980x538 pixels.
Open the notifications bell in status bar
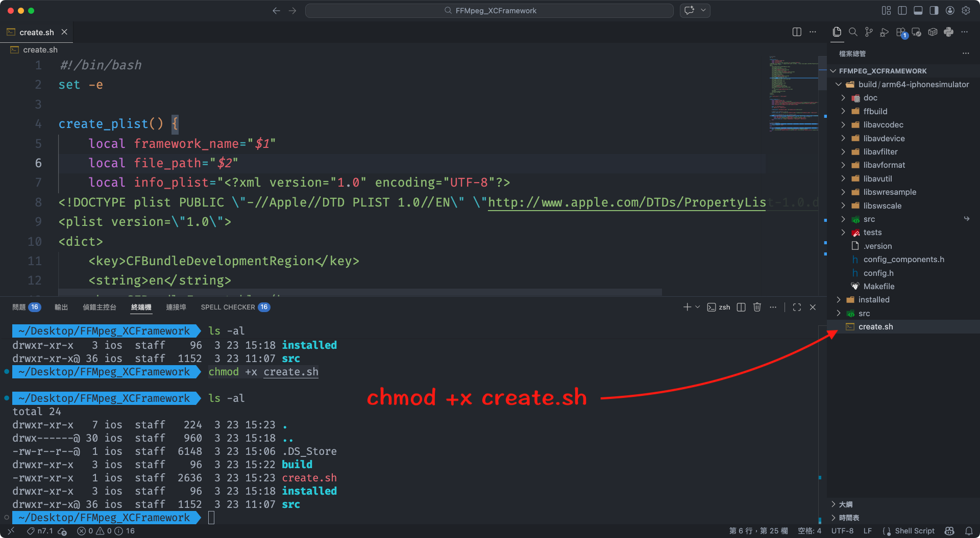pos(968,531)
